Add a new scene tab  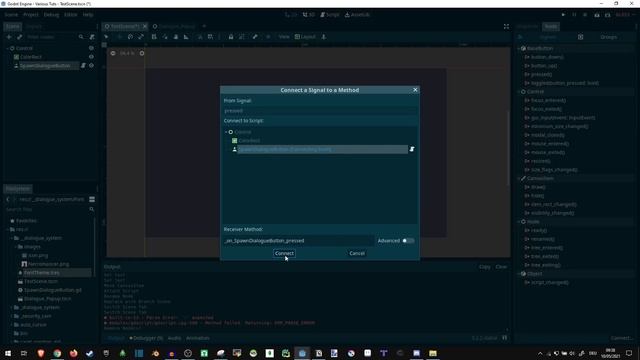[x=204, y=27]
